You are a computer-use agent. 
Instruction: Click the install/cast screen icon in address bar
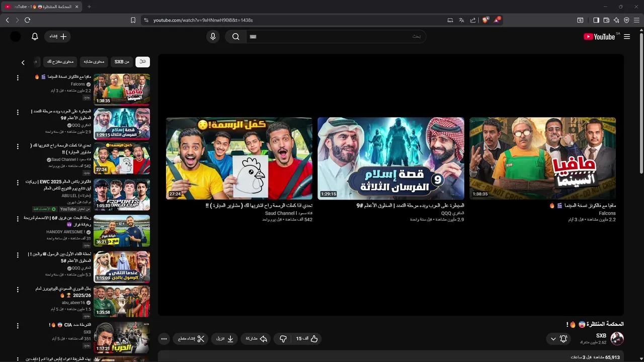[450, 20]
